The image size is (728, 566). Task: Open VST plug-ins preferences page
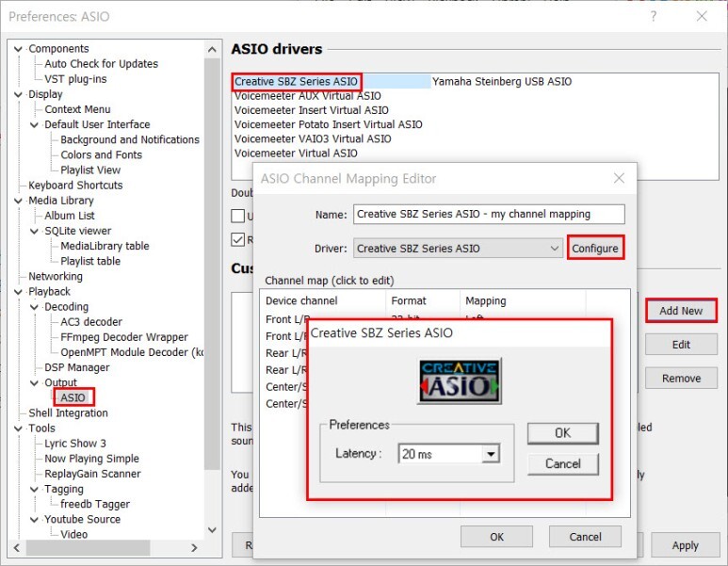(75, 79)
